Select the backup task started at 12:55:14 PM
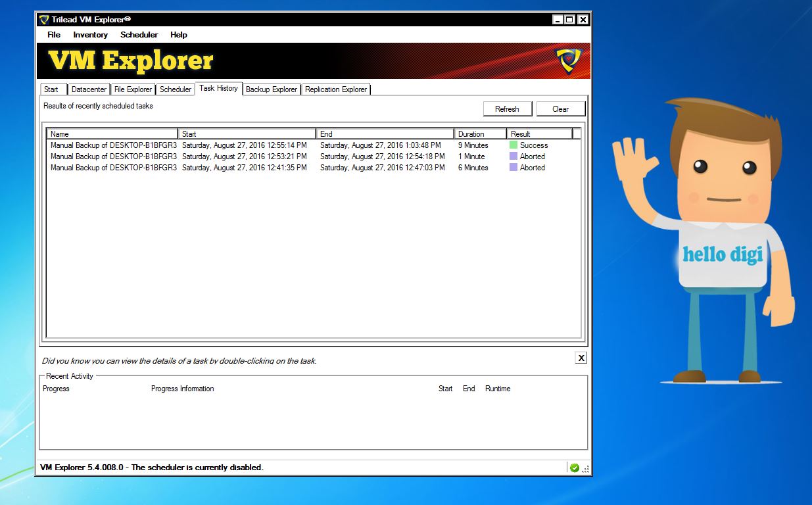 [x=314, y=145]
